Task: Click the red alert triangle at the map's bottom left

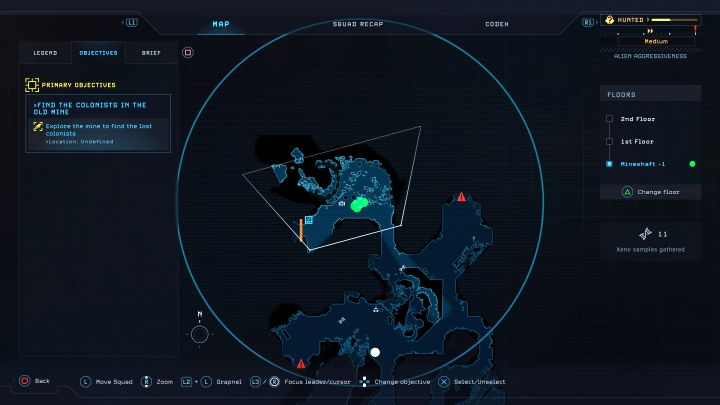Action: click(x=301, y=363)
